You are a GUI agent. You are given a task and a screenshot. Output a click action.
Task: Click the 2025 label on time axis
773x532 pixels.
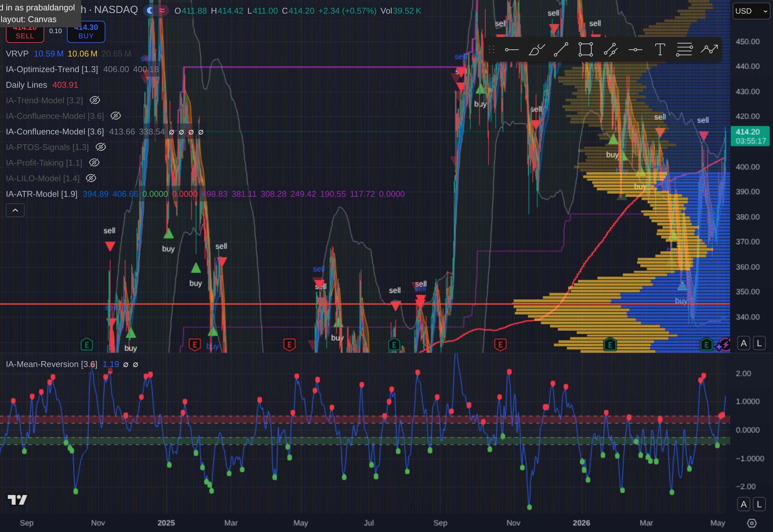[166, 523]
